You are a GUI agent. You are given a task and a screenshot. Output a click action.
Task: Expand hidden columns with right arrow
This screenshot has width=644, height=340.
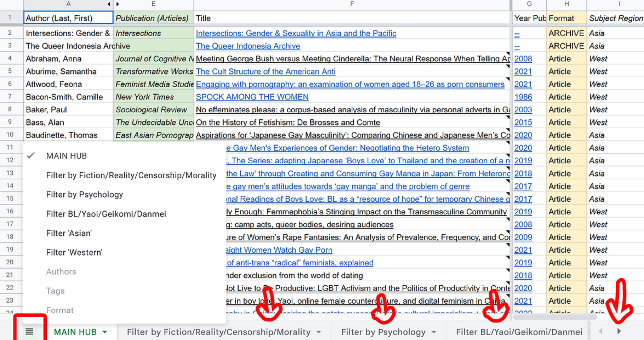pyautogui.click(x=118, y=4)
